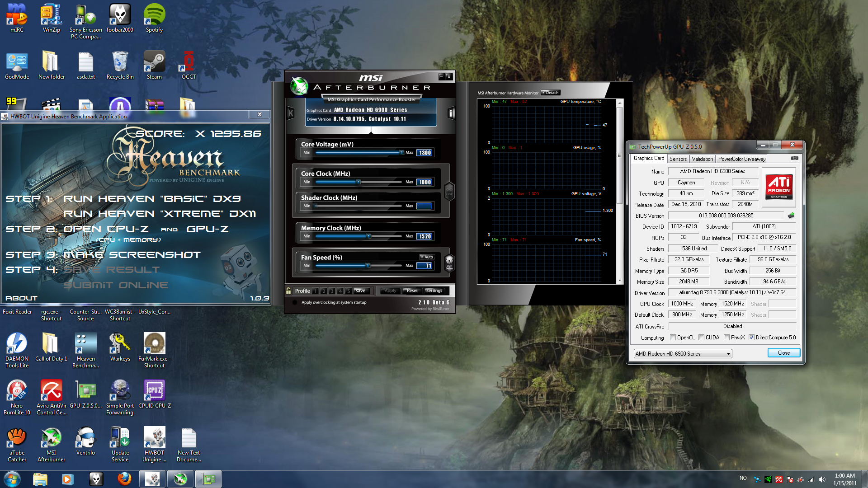
Task: Click the Core Voltage slider handle
Action: pyautogui.click(x=401, y=153)
